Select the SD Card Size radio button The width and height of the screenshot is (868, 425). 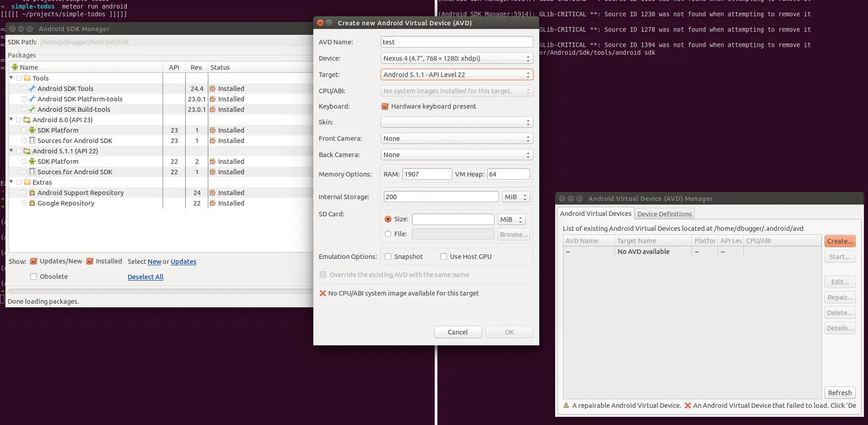coord(388,219)
